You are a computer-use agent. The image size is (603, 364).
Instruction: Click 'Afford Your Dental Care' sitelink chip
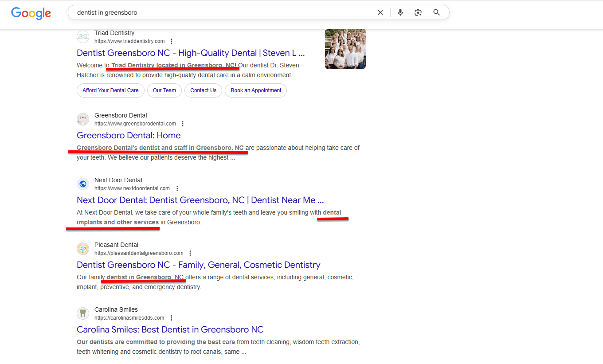click(110, 90)
